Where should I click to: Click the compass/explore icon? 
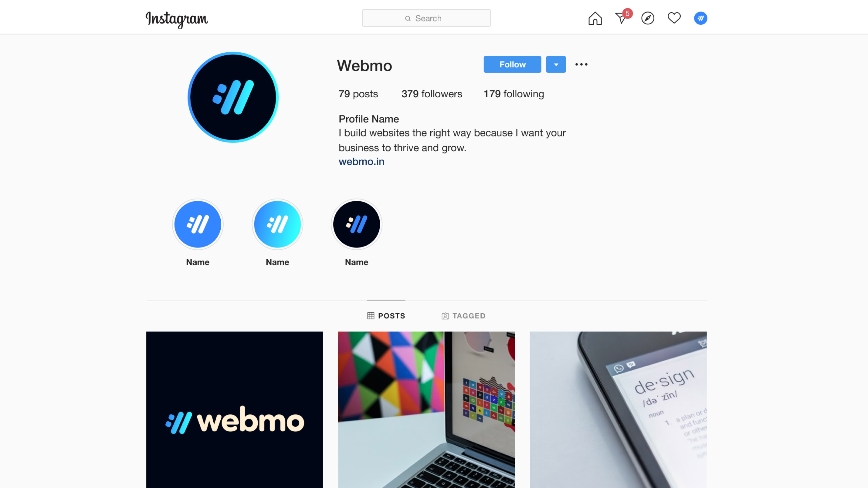[x=647, y=18]
